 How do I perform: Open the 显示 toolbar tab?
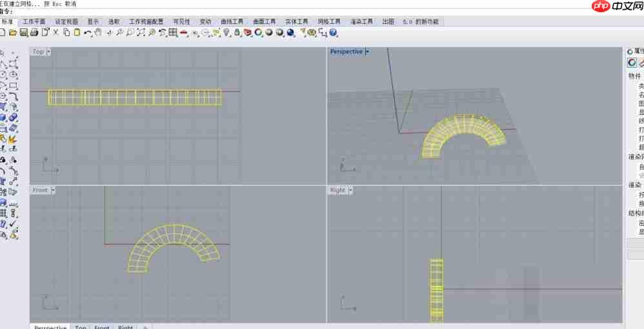pos(93,22)
